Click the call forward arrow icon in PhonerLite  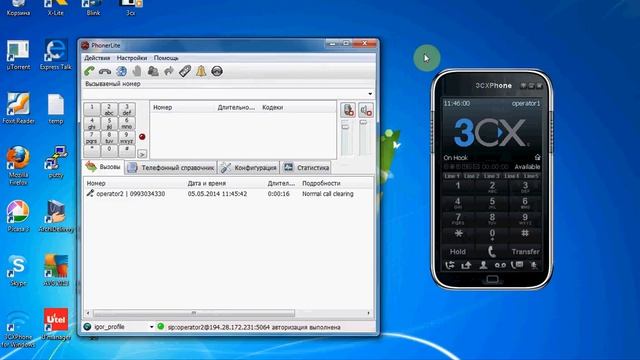169,71
